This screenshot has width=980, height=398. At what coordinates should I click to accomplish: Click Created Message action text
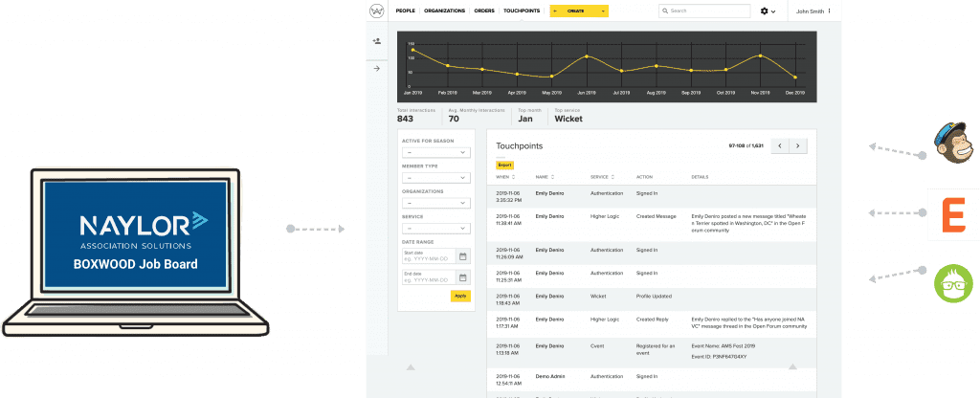tap(656, 216)
